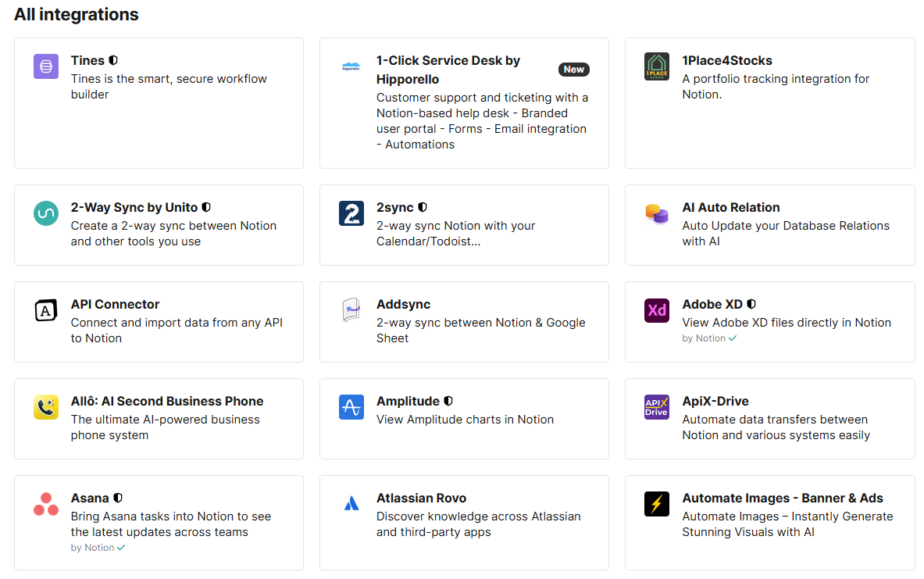The width and height of the screenshot is (924, 579).
Task: Open the Asana integration title
Action: (90, 498)
